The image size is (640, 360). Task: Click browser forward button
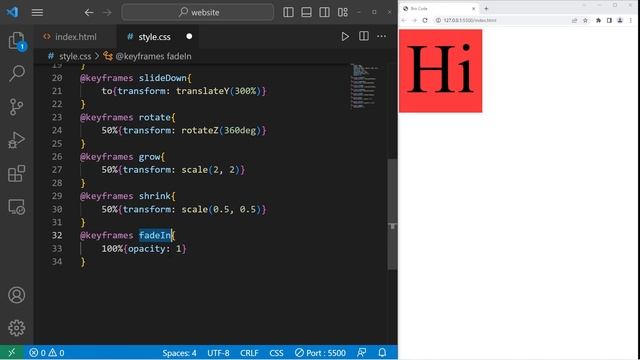tap(414, 20)
